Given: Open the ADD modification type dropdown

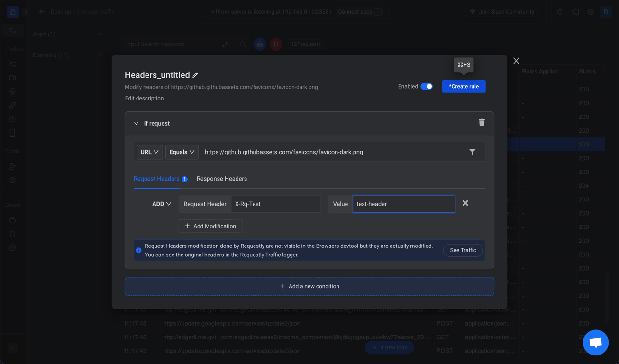Looking at the screenshot, I should [162, 204].
